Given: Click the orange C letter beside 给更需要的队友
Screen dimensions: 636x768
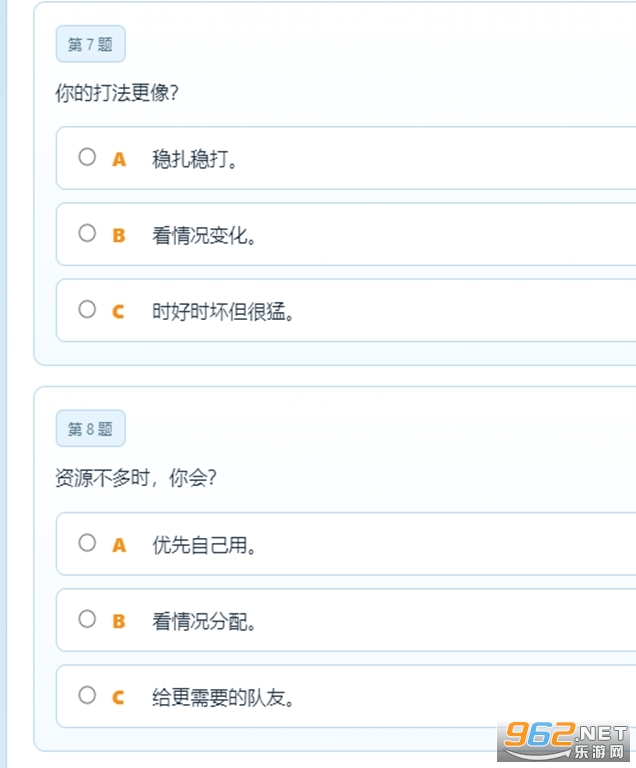Looking at the screenshot, I should (118, 697).
